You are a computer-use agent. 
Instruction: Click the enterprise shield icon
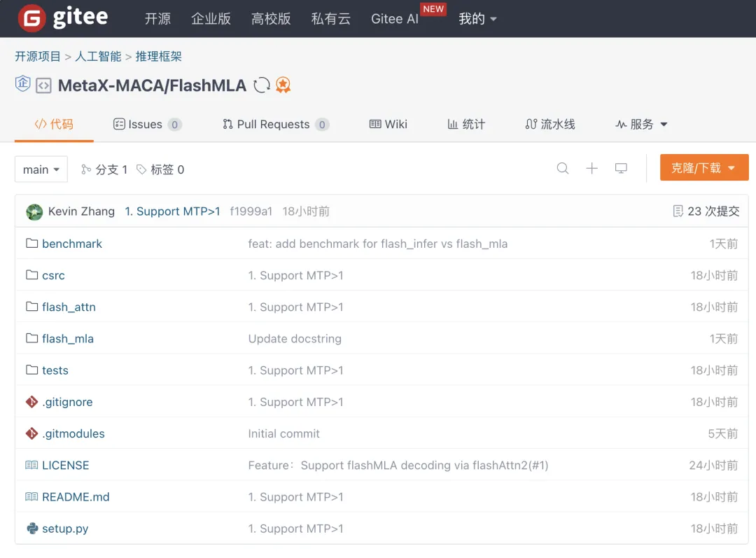pyautogui.click(x=22, y=84)
